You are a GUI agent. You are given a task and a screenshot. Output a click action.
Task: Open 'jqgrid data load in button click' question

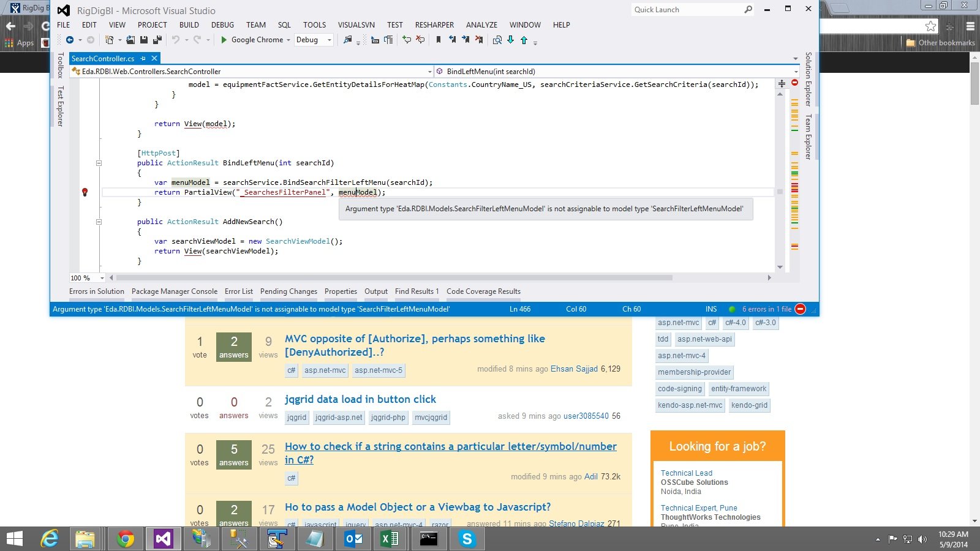360,399
